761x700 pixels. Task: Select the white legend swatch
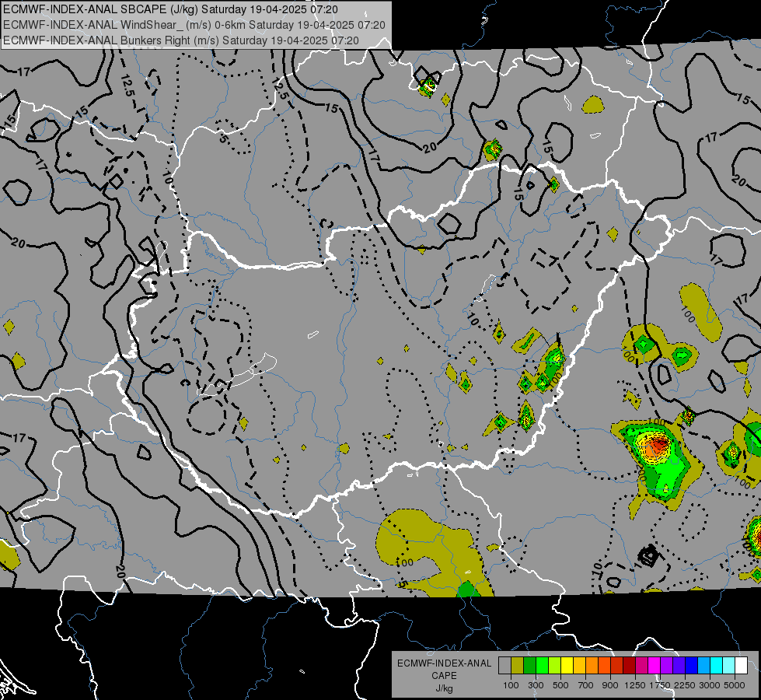pos(742,665)
